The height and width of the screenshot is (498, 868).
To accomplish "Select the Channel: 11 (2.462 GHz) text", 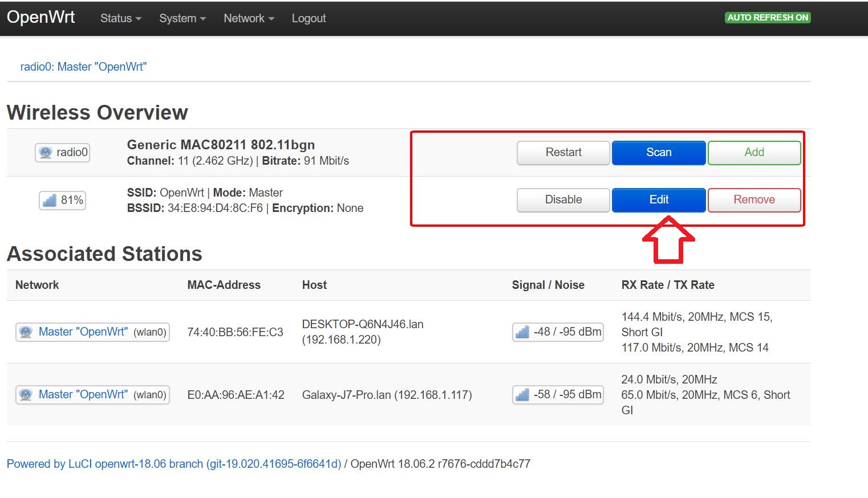I will [190, 161].
